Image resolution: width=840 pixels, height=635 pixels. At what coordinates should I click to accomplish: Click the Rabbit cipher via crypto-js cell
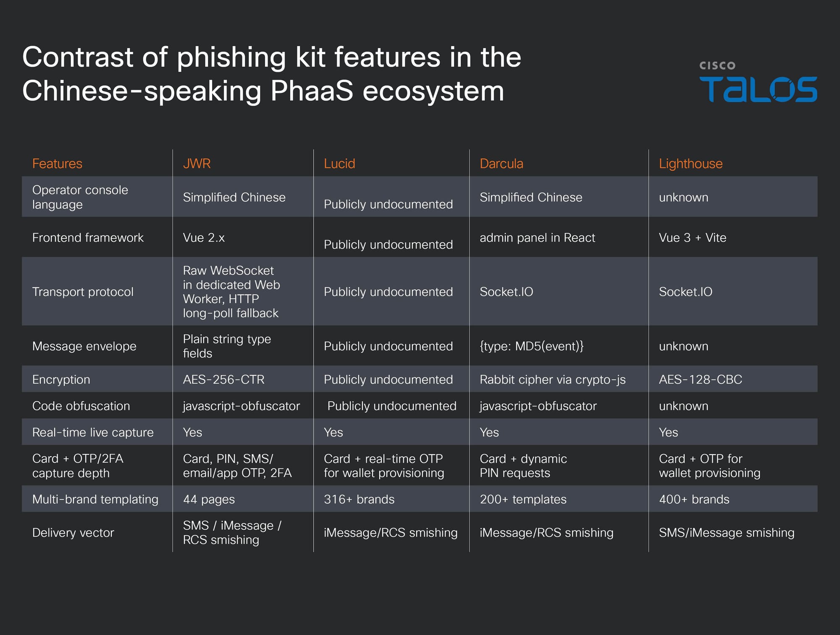(x=552, y=379)
